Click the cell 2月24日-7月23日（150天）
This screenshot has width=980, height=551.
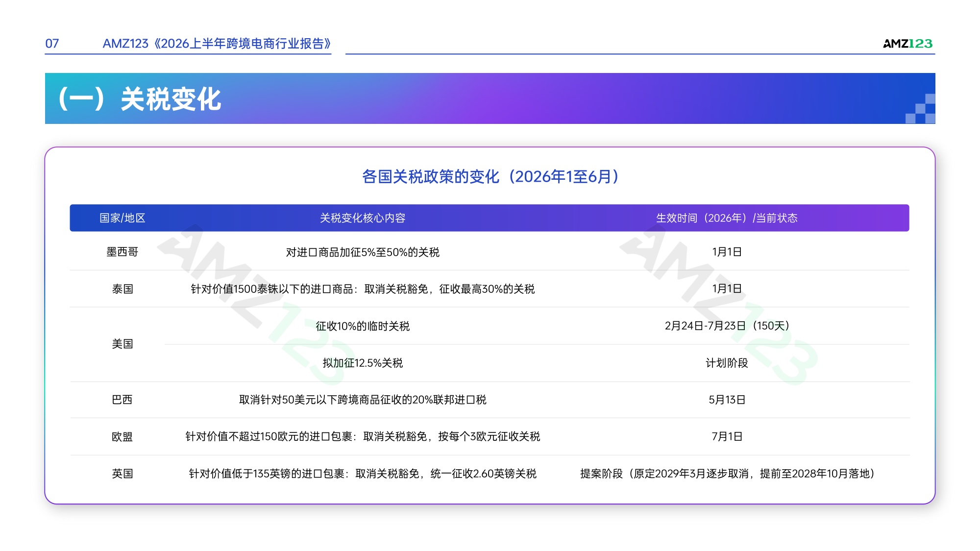[x=727, y=326]
